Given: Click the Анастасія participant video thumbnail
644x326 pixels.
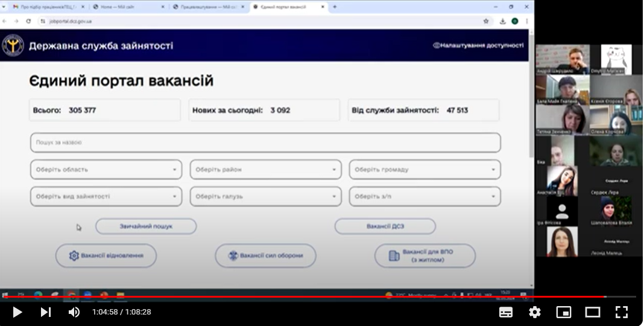Looking at the screenshot, I should [562, 180].
